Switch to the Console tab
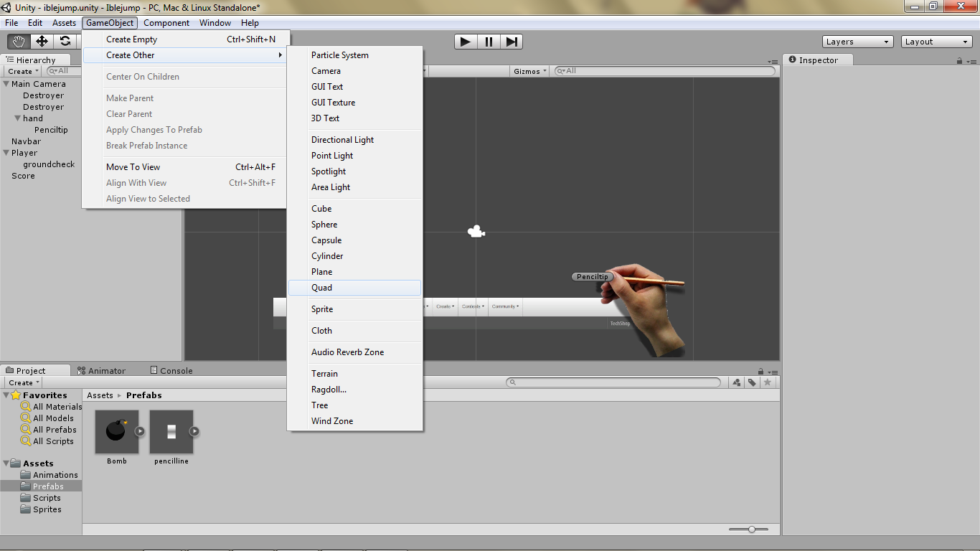Image resolution: width=980 pixels, height=551 pixels. pos(171,371)
